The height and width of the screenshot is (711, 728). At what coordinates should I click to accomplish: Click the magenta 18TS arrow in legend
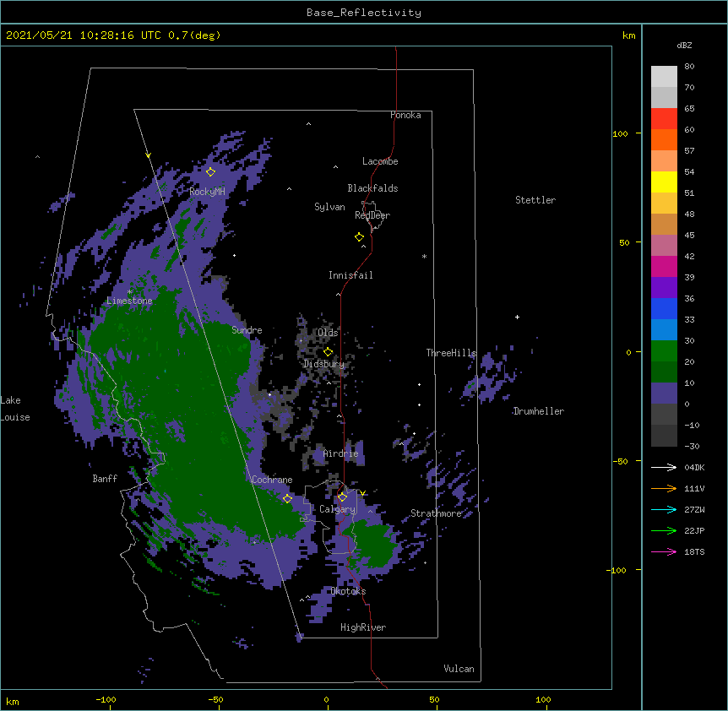[664, 551]
